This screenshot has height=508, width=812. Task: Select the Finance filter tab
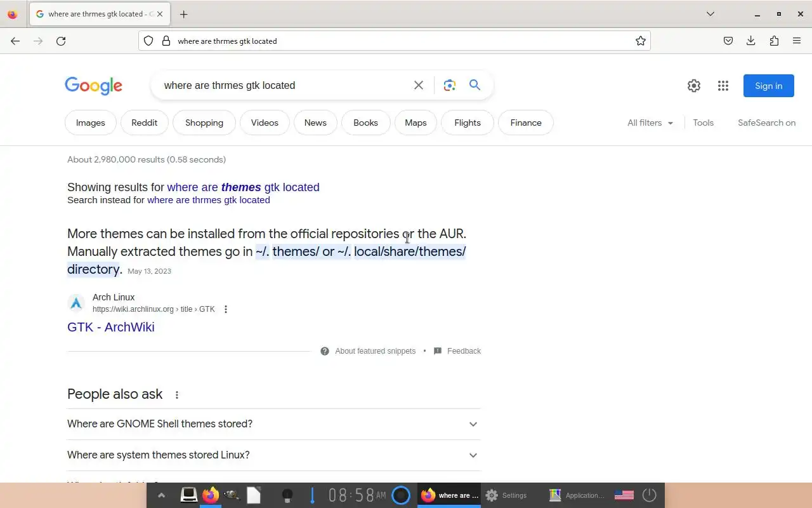click(x=526, y=123)
